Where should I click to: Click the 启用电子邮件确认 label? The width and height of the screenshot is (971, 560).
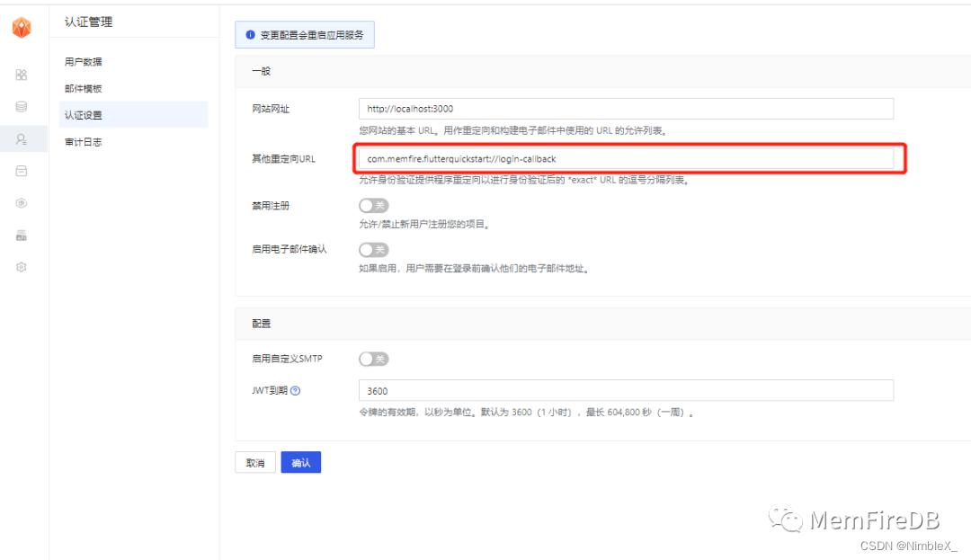point(290,249)
